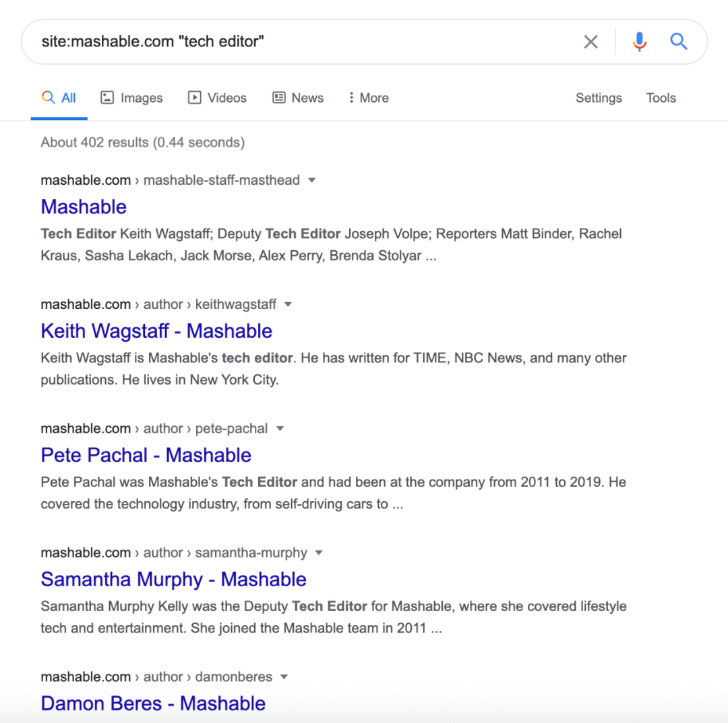
Task: Open the Keith Wagstaff - Mashable link
Action: (x=156, y=331)
